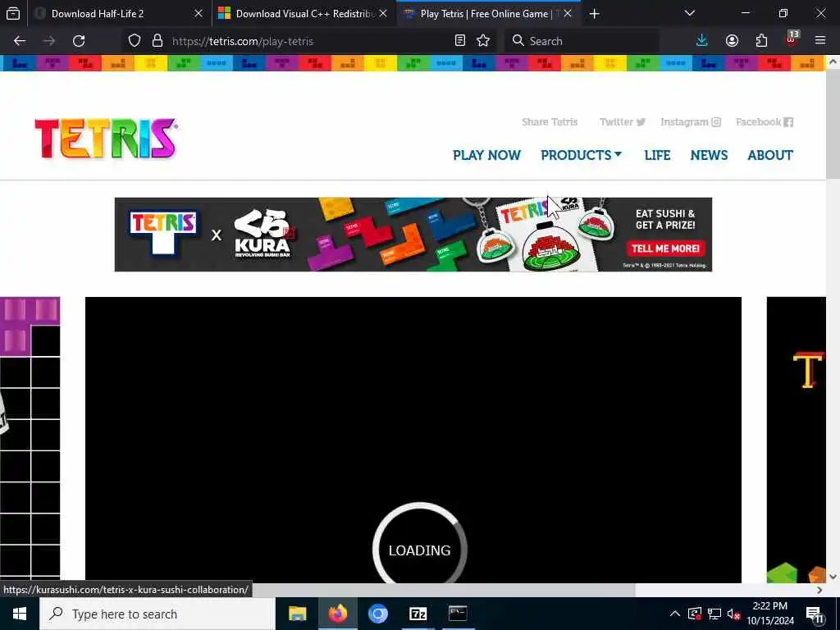840x630 pixels.
Task: Click the muted volume tray icon
Action: tap(733, 614)
